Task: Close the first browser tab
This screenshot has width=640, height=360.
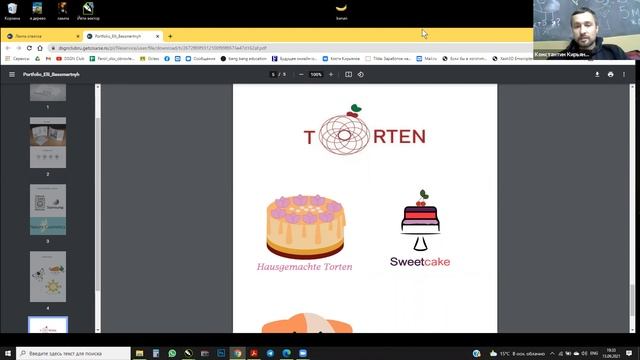Action: (x=78, y=36)
